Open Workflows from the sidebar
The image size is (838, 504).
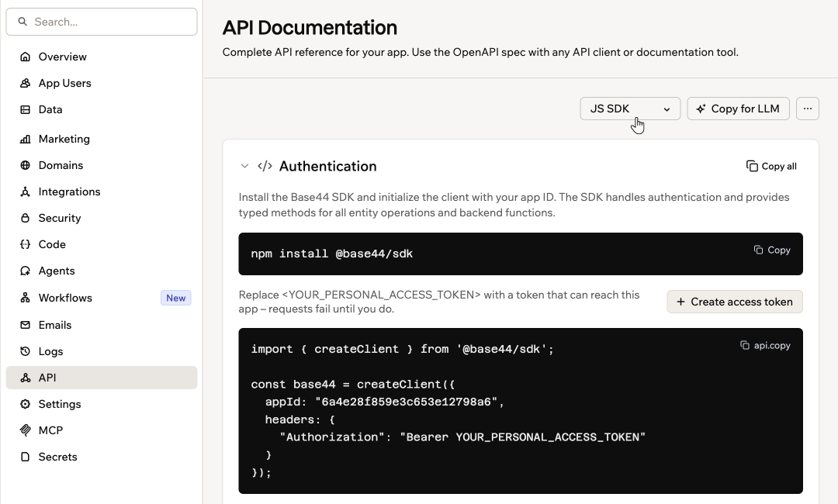point(102,298)
